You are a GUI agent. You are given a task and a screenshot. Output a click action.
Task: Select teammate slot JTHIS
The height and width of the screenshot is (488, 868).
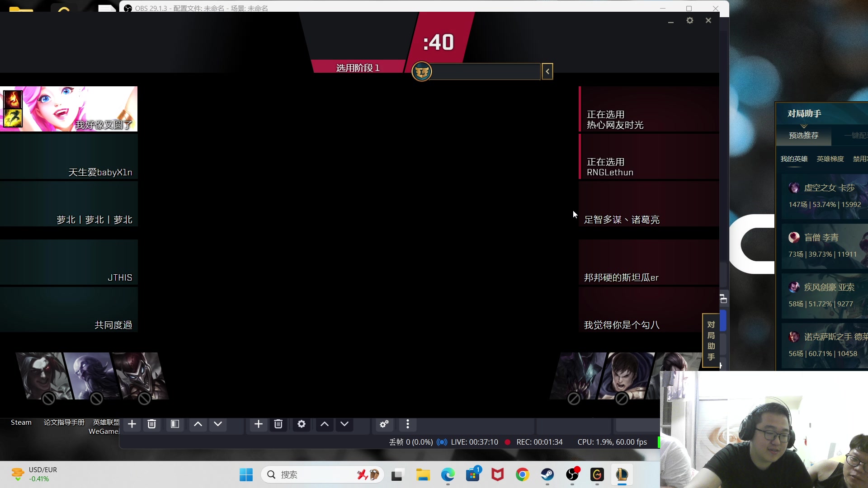pos(69,262)
